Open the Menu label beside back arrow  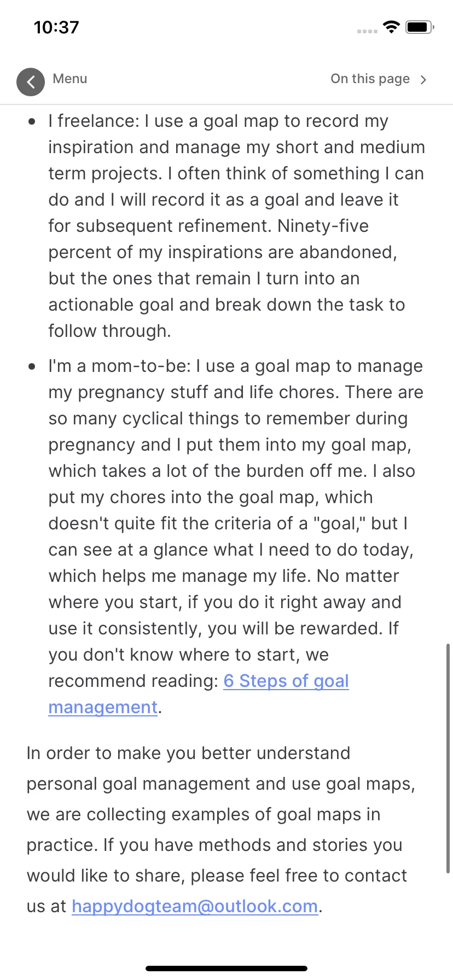[x=70, y=79]
